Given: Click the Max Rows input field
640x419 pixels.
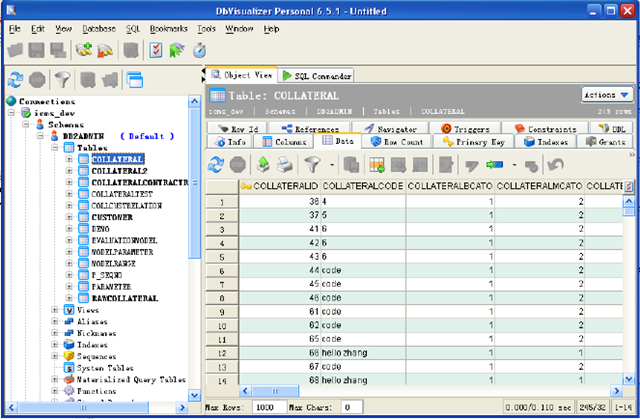Looking at the screenshot, I should [x=269, y=407].
